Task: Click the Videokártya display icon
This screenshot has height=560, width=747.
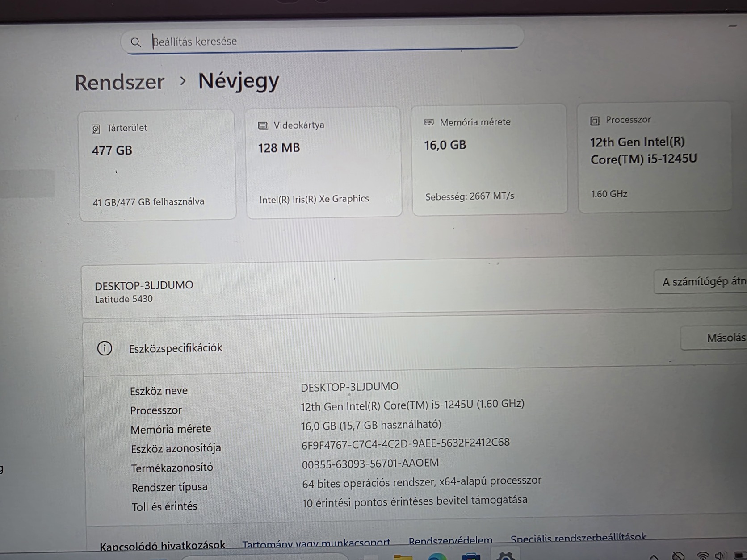Action: tap(263, 126)
